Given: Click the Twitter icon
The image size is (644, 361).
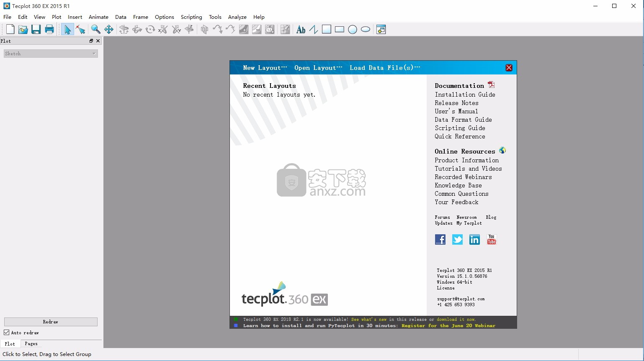Looking at the screenshot, I should [x=457, y=239].
